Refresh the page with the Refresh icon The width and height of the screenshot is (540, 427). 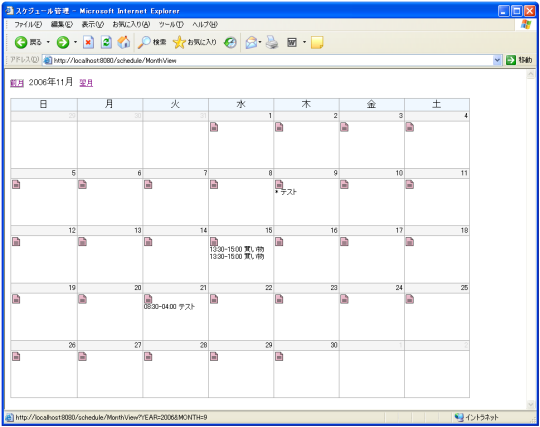point(106,42)
